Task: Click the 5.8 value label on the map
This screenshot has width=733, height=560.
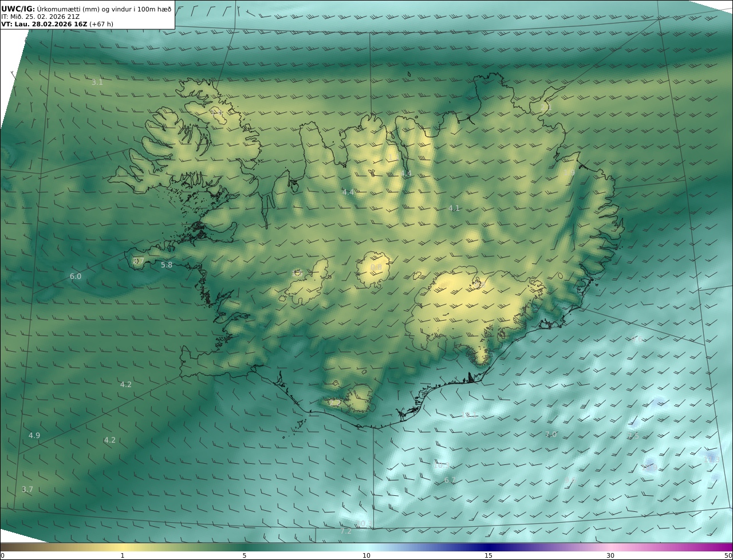Action: (167, 265)
